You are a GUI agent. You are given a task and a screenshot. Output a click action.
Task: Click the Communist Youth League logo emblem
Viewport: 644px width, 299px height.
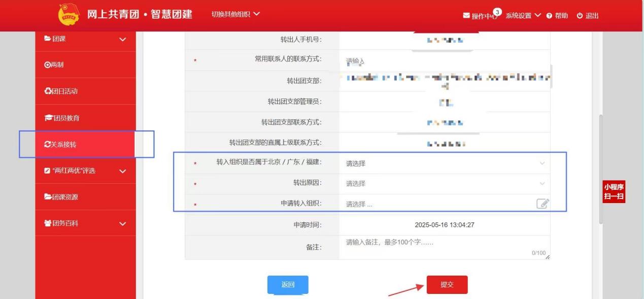point(69,15)
